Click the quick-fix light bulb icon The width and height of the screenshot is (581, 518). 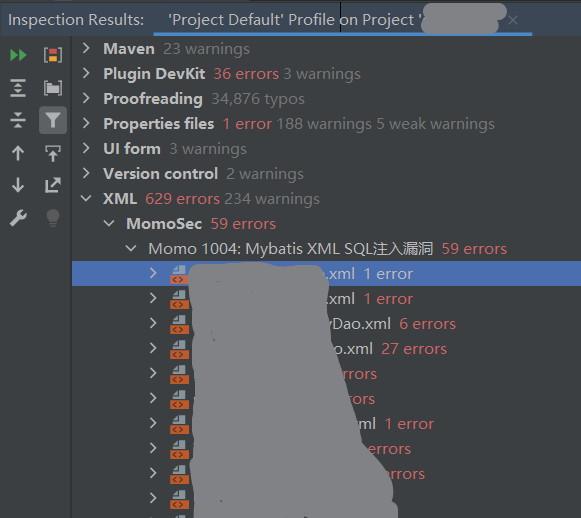coord(53,218)
